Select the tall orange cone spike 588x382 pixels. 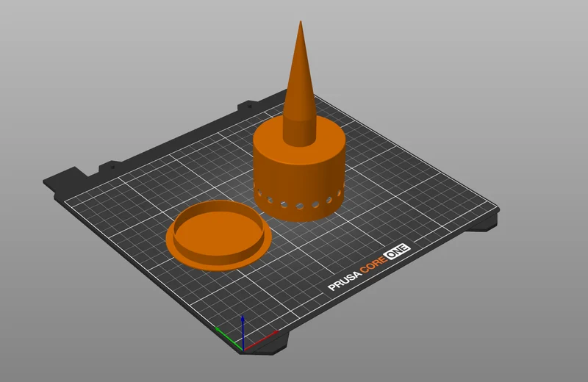coord(300,86)
